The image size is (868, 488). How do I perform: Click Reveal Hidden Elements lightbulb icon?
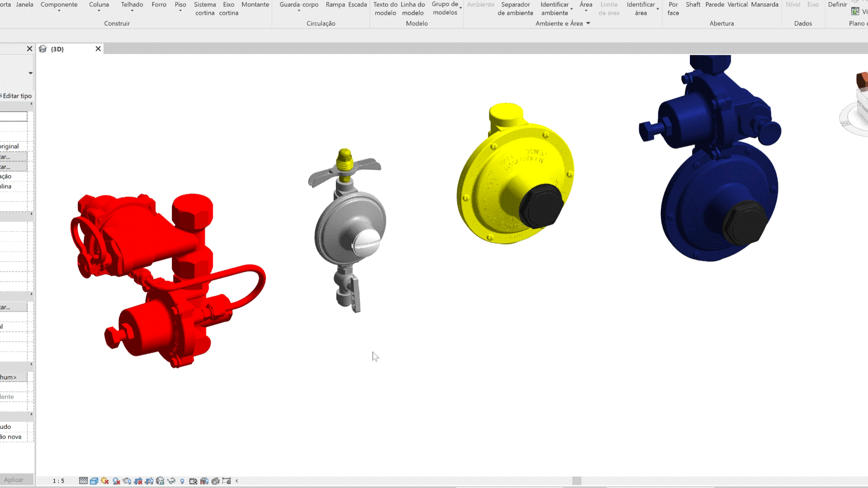pos(182,481)
